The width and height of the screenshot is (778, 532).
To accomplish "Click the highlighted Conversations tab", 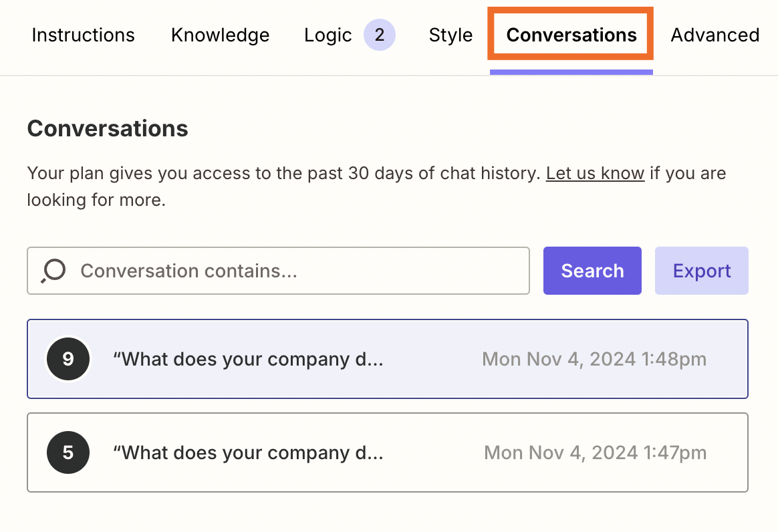I will coord(571,35).
